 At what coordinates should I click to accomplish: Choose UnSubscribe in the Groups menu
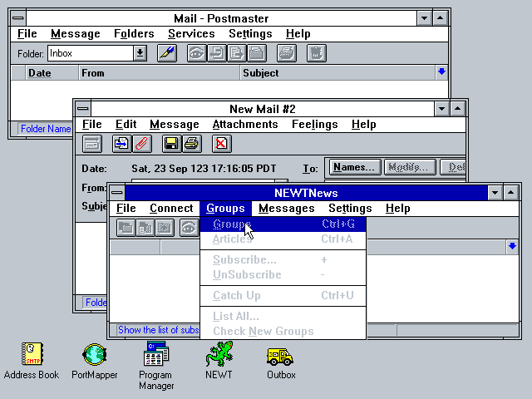click(x=283, y=275)
